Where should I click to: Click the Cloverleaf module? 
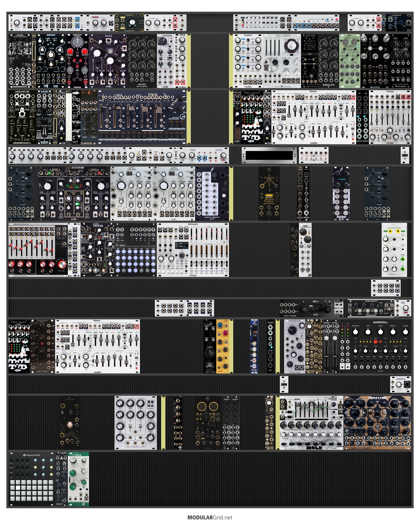(396, 23)
